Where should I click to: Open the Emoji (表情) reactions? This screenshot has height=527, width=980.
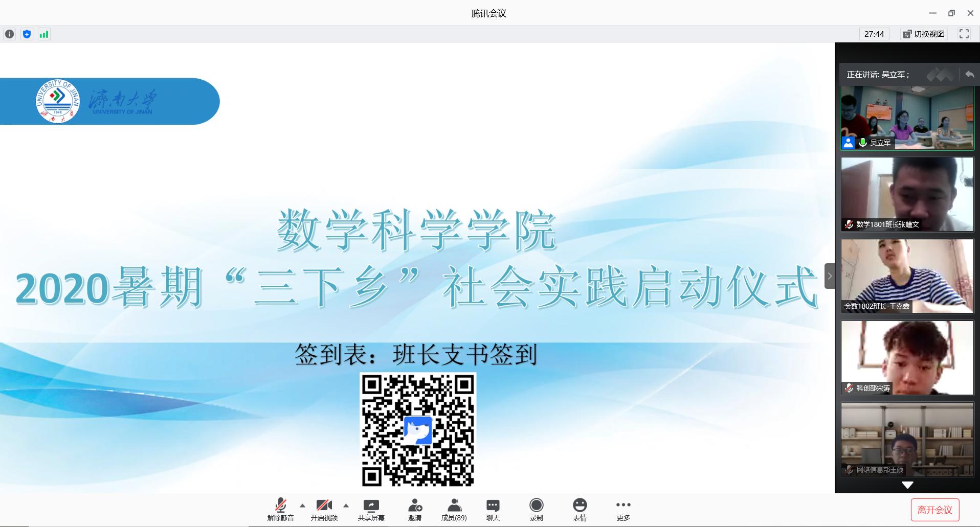pos(580,510)
